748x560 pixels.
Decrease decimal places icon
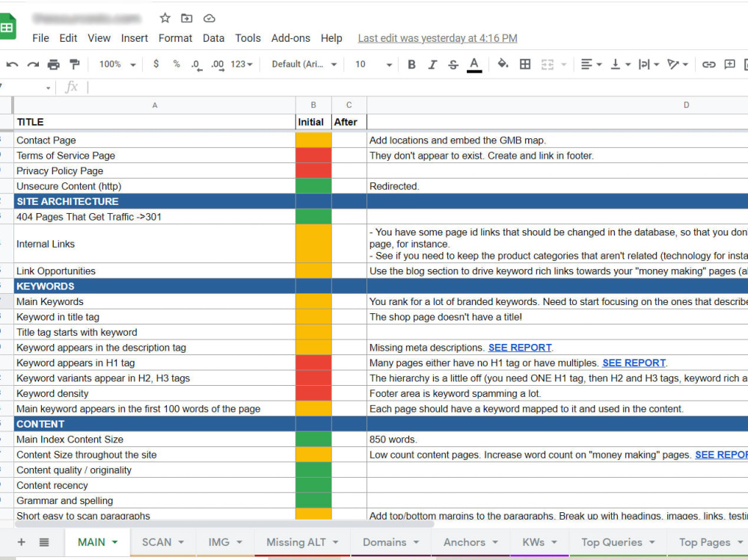click(196, 64)
